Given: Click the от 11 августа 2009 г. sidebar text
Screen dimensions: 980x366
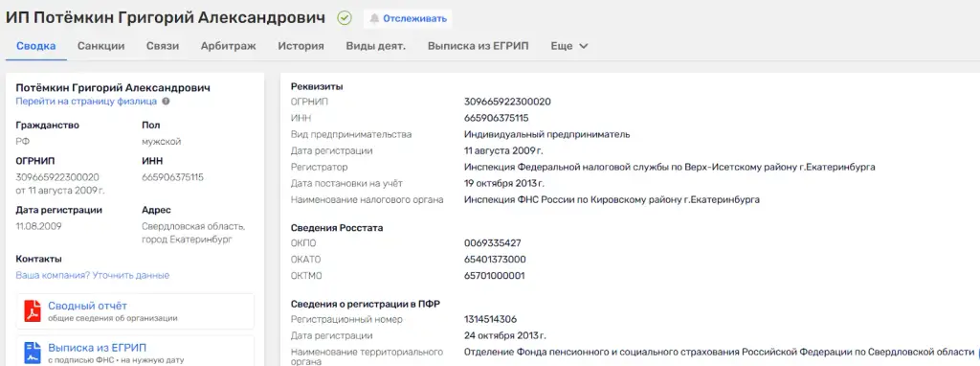Looking at the screenshot, I should 60,191.
